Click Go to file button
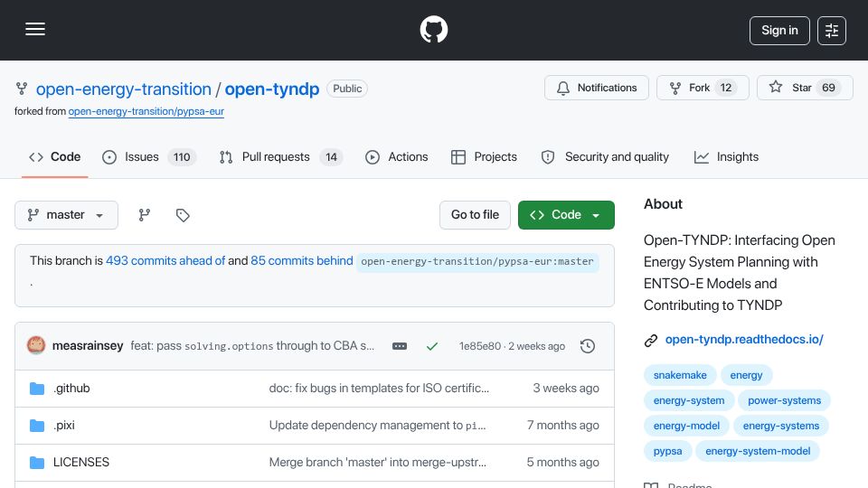Image resolution: width=868 pixels, height=488 pixels. coord(475,215)
